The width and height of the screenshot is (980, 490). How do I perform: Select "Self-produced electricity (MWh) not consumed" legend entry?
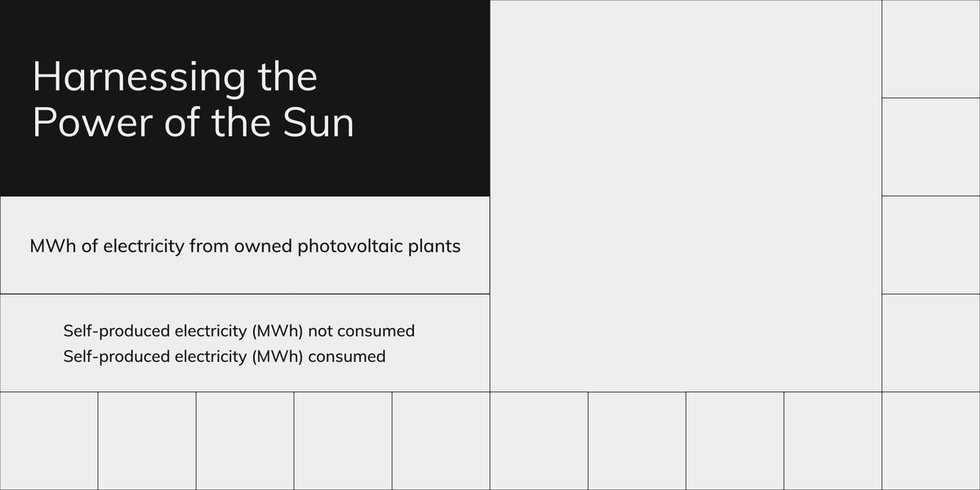[239, 331]
